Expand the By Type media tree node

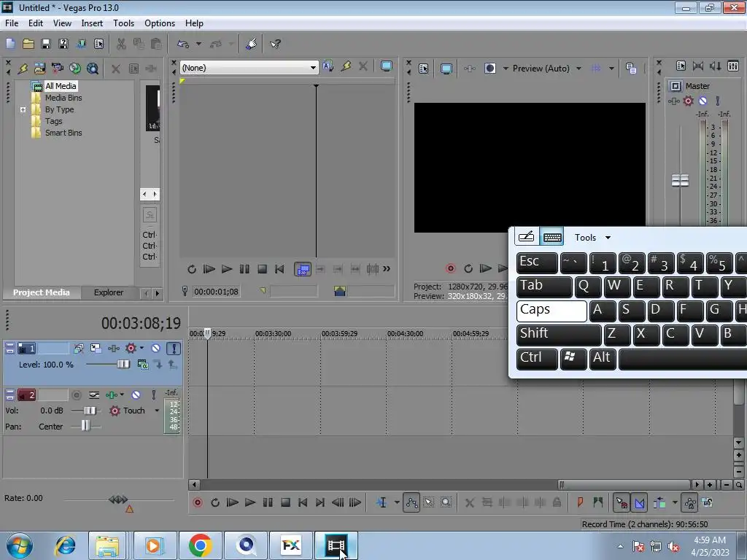coord(23,109)
